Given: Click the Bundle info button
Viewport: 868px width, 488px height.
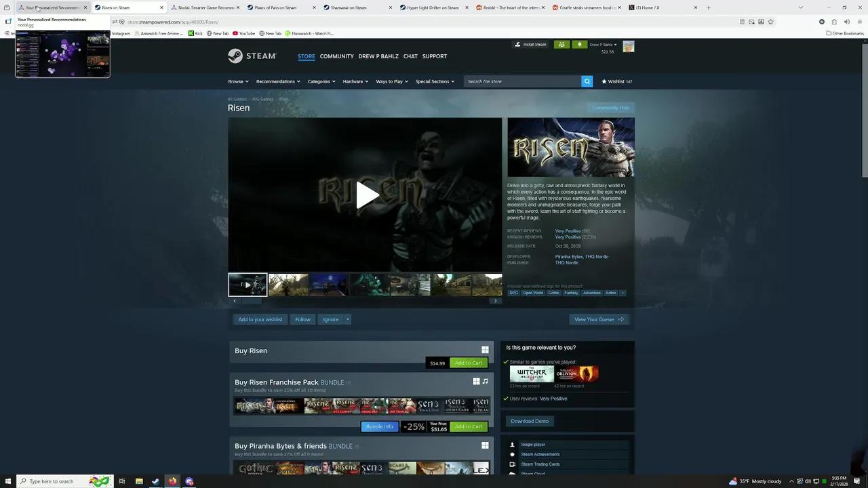Looking at the screenshot, I should click(x=380, y=426).
